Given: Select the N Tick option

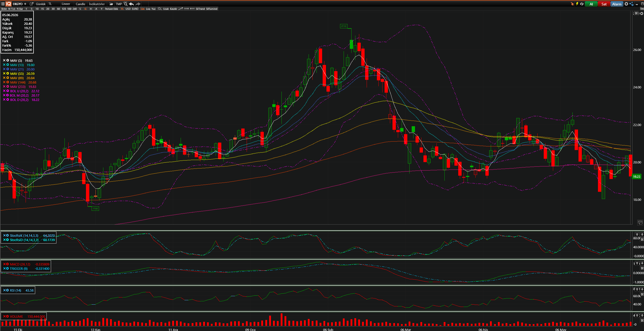Looking at the screenshot, I should [x=12, y=9].
